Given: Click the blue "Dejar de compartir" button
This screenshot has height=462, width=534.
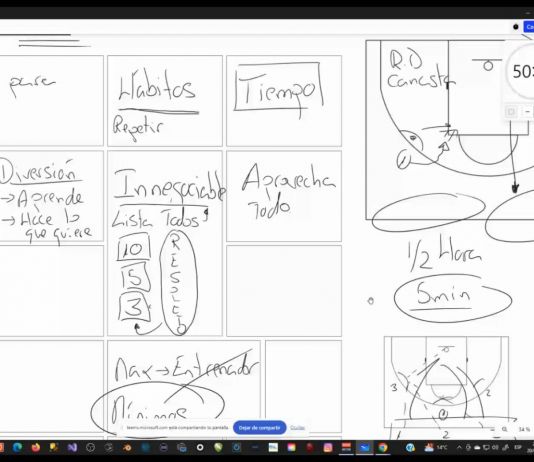Looking at the screenshot, I should [x=260, y=428].
